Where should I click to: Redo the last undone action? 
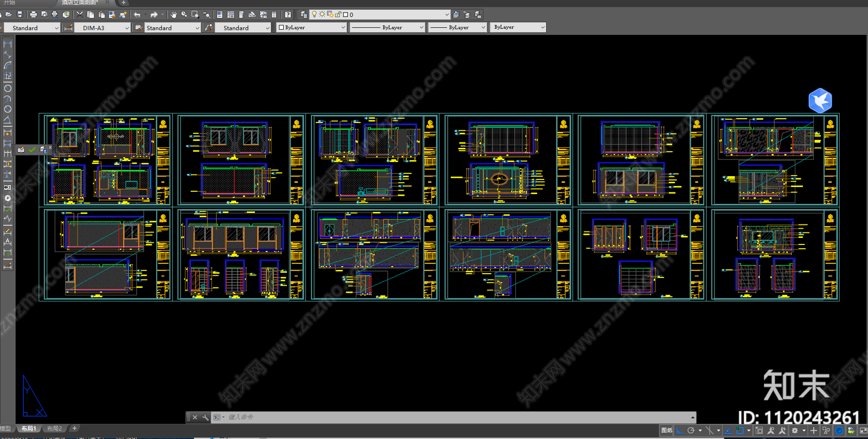pos(154,15)
